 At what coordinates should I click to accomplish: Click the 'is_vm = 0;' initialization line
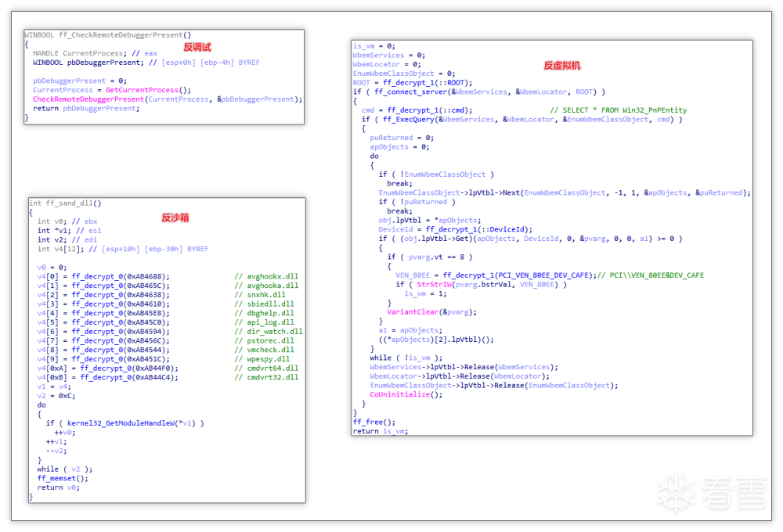coord(374,46)
